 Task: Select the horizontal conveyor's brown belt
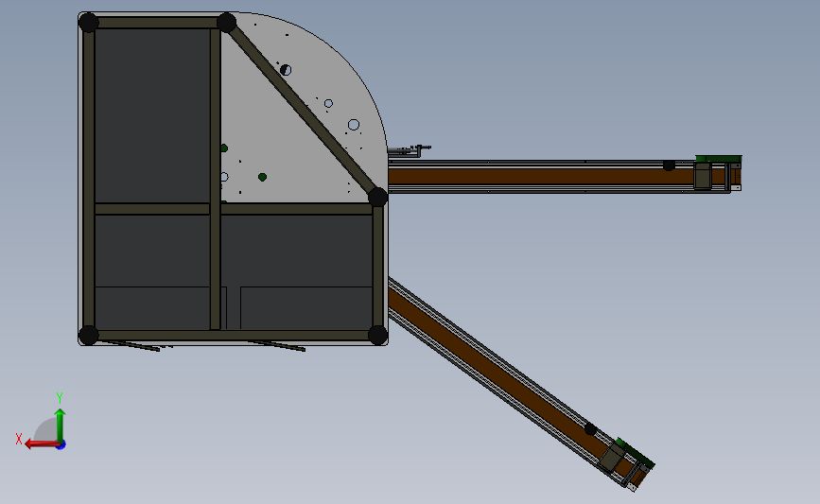click(x=541, y=176)
